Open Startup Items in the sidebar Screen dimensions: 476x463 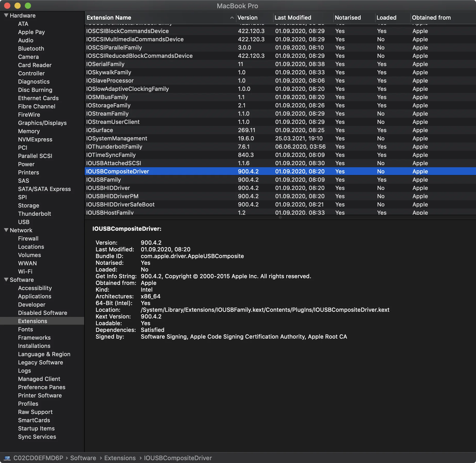pyautogui.click(x=36, y=428)
